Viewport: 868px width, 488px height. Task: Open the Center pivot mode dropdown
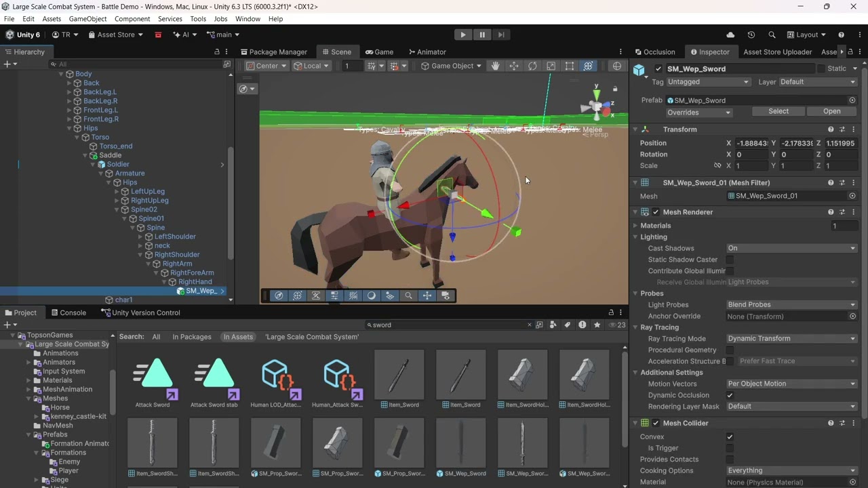266,66
